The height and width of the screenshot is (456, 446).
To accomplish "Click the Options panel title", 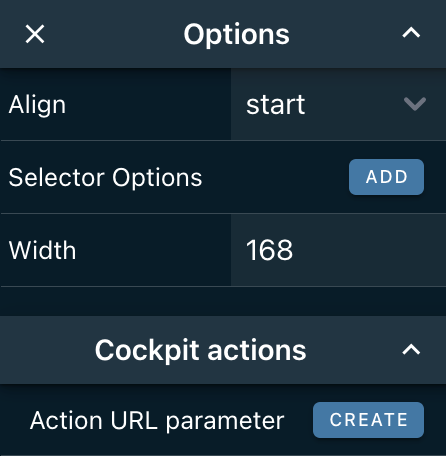I will 236,34.
